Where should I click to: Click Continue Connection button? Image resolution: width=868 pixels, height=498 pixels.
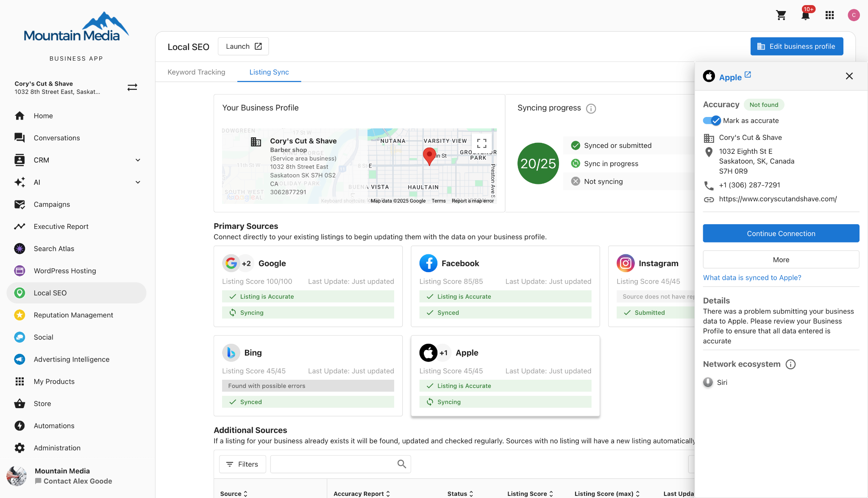(x=781, y=234)
